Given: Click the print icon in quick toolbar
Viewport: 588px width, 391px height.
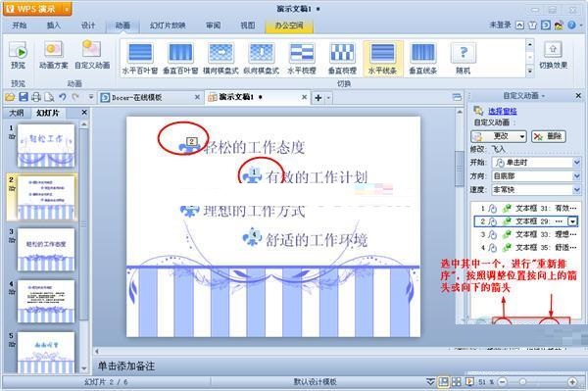Looking at the screenshot, I should (x=36, y=97).
